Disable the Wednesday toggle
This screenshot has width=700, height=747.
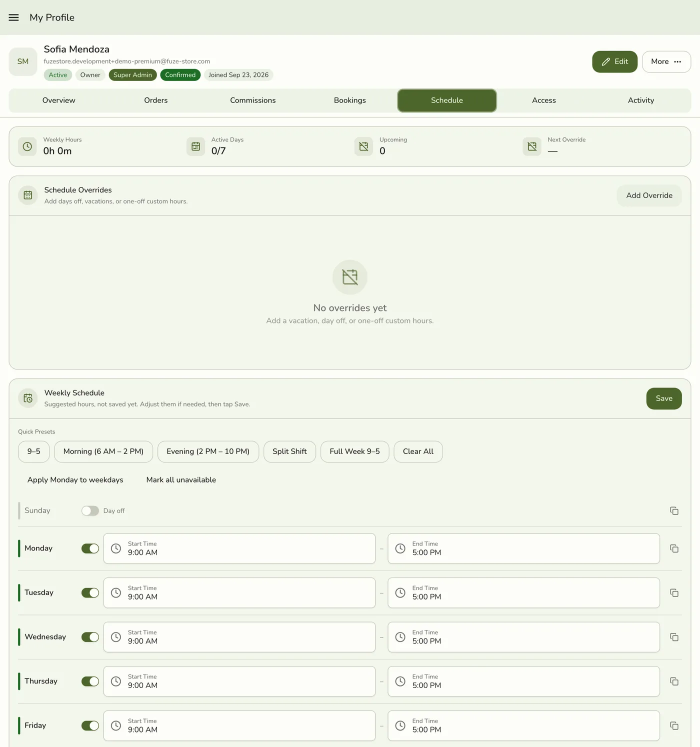coord(90,637)
